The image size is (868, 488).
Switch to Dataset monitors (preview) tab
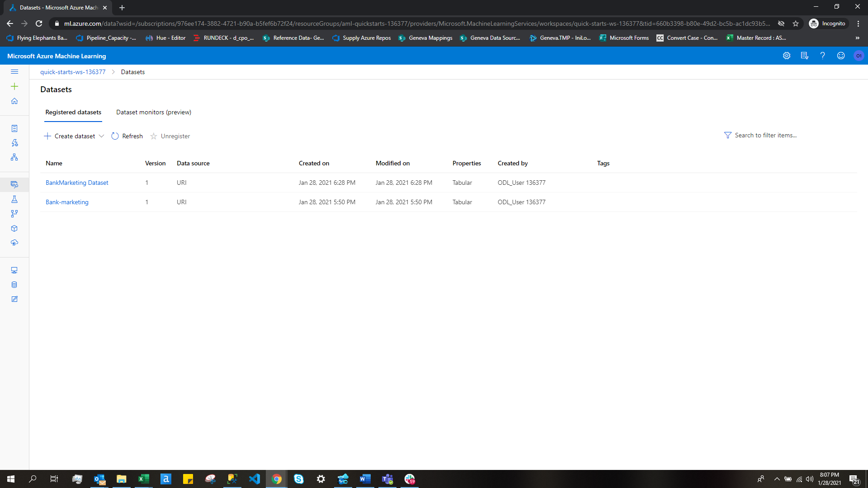[x=154, y=112]
